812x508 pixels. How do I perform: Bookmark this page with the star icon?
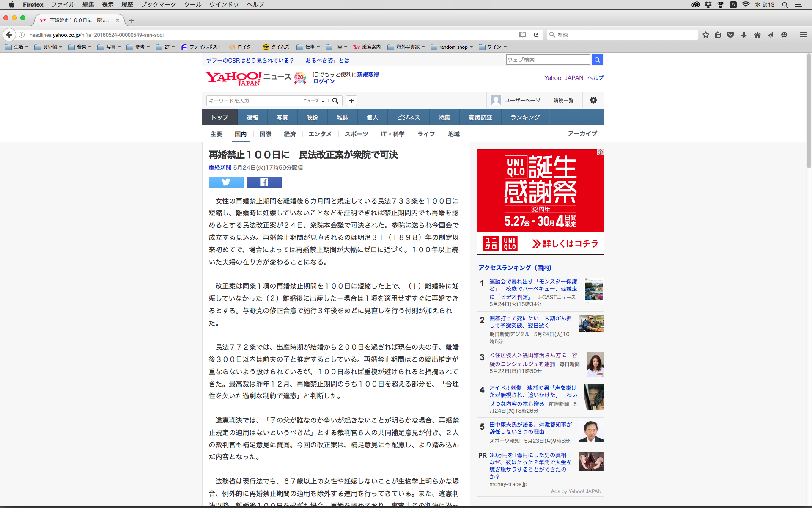[705, 35]
